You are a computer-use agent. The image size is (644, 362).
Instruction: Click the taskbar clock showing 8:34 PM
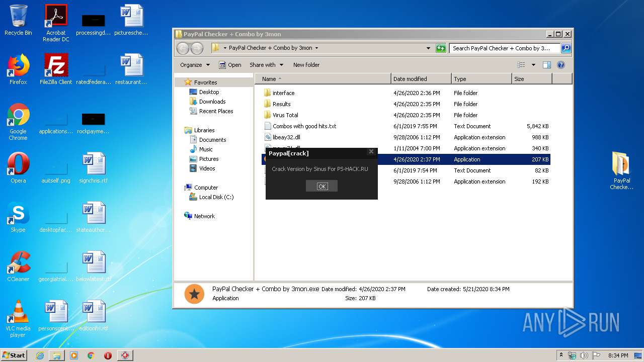coord(618,355)
